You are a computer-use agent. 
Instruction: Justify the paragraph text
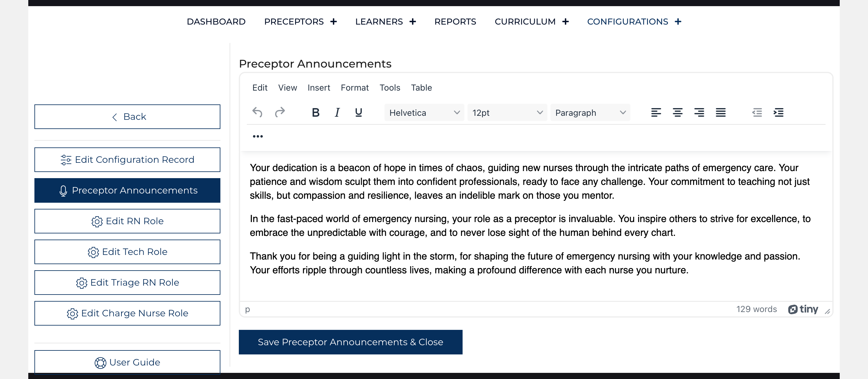point(720,112)
